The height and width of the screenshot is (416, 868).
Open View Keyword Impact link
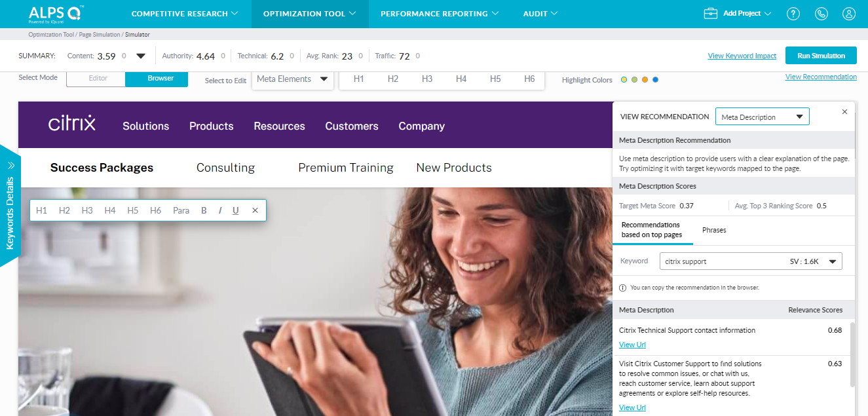tap(742, 56)
